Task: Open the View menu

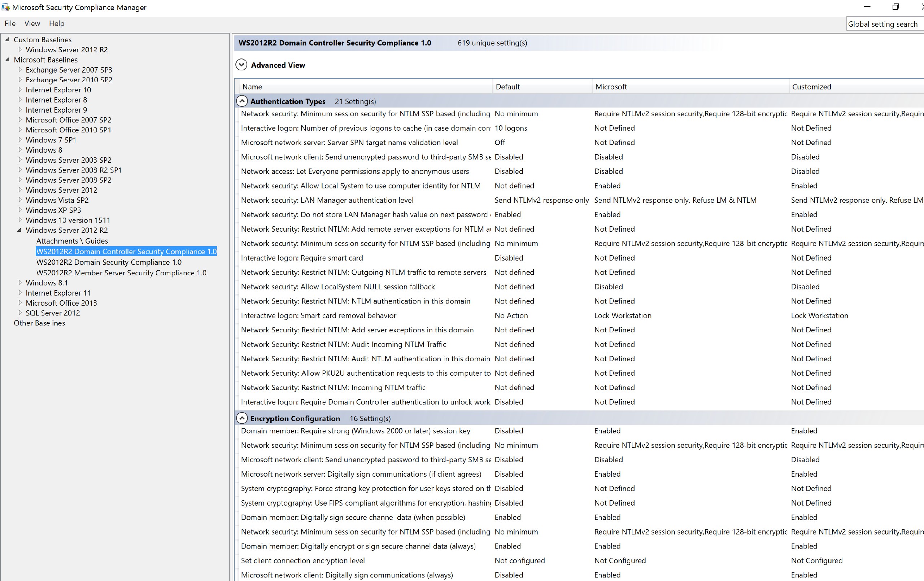Action: pyautogui.click(x=32, y=23)
